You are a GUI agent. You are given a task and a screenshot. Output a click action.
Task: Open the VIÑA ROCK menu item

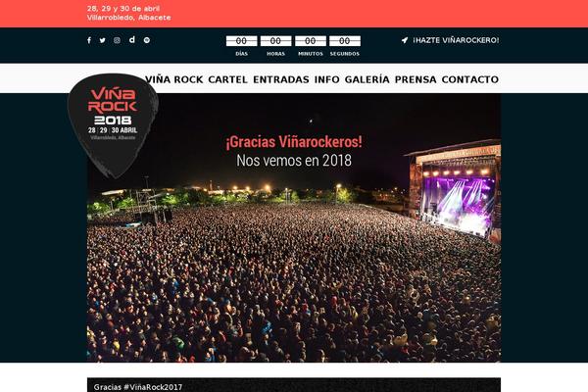click(x=174, y=79)
